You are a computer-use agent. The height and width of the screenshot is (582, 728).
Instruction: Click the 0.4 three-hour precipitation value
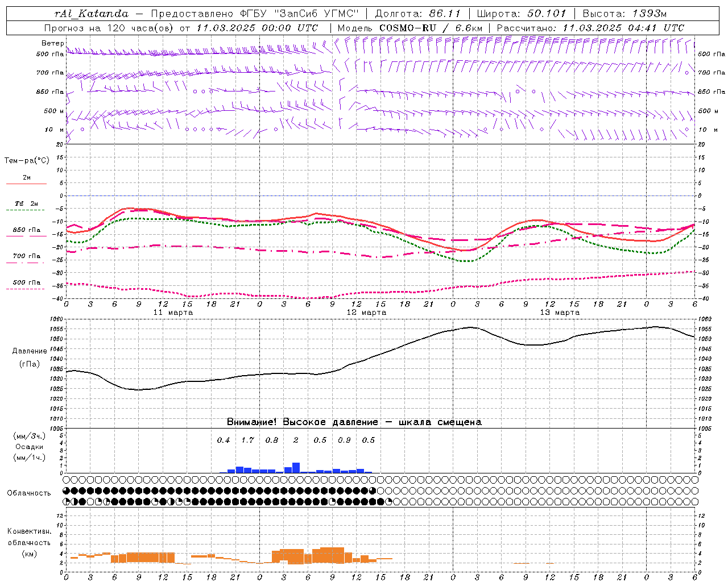coord(224,440)
